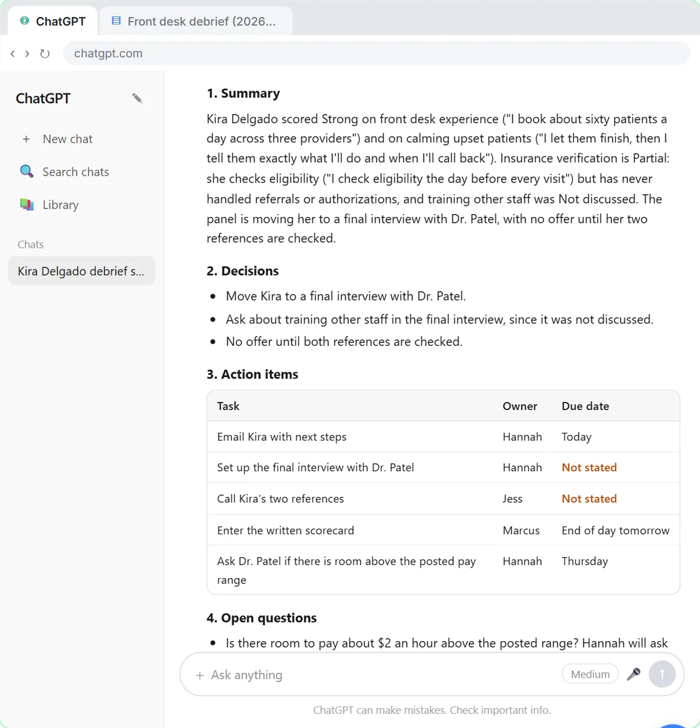Click 'End of day tomorrow' due date
Image resolution: width=700 pixels, height=728 pixels.
(x=615, y=530)
